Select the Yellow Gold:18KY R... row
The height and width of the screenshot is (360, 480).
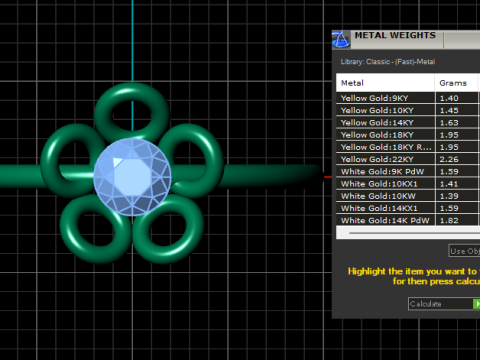coord(408,147)
